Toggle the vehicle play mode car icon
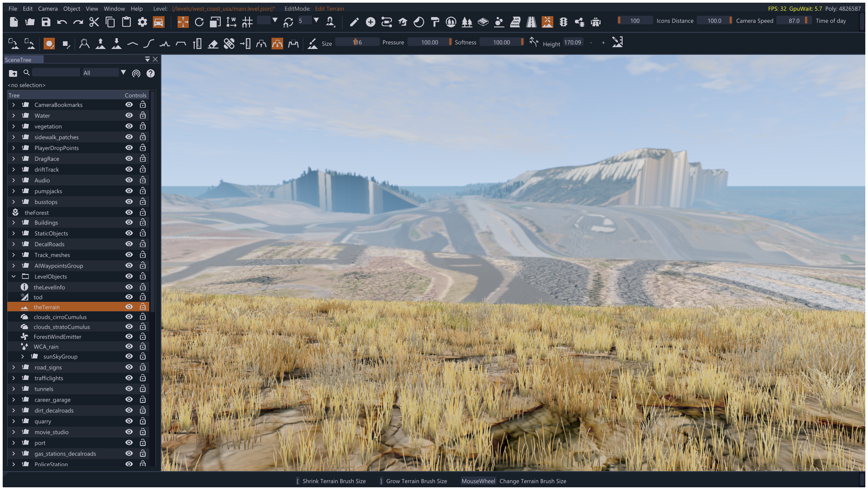Screen dimensions: 868x490 pos(159,22)
